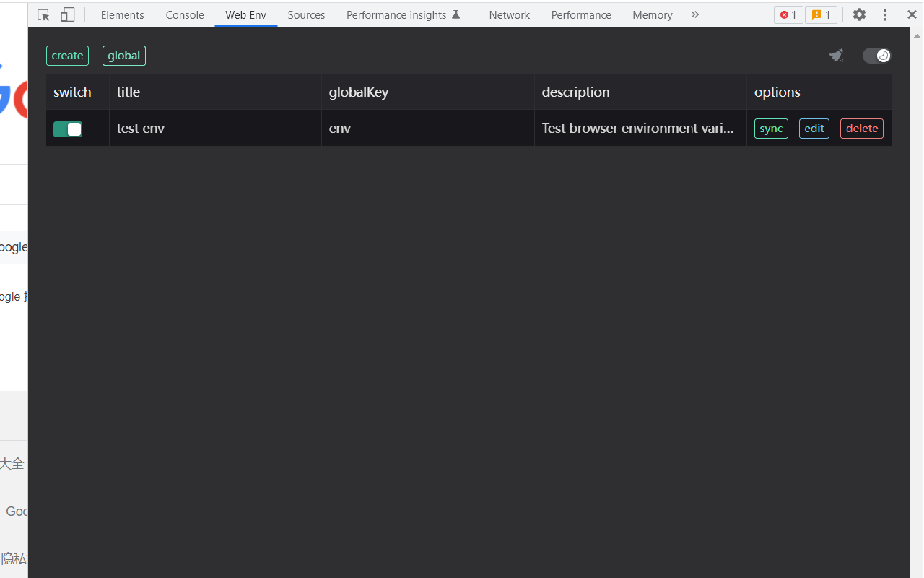Switch to the Network tab
The height and width of the screenshot is (578, 924).
(510, 14)
